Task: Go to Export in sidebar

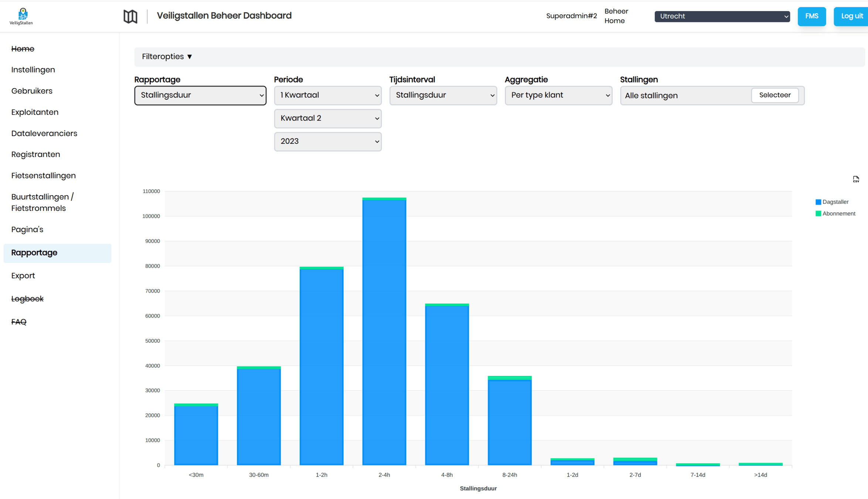Action: tap(23, 276)
